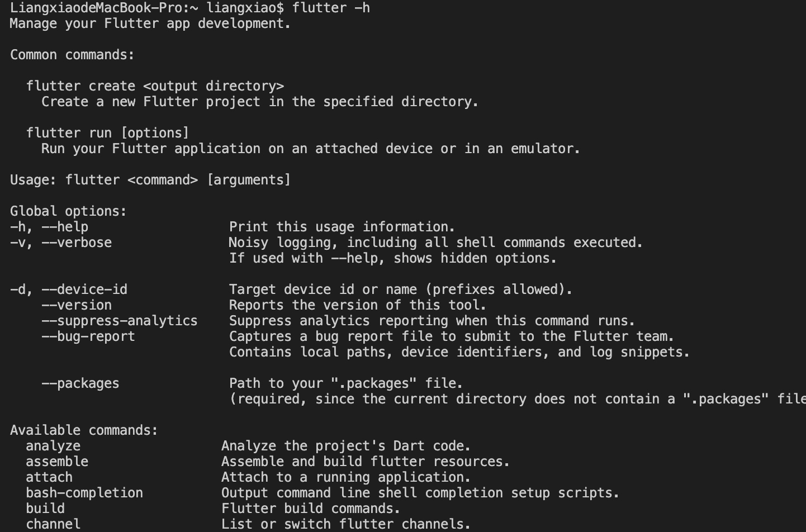Viewport: 806px width, 532px height.
Task: Click the "-v, --verbose" option
Action: point(61,243)
